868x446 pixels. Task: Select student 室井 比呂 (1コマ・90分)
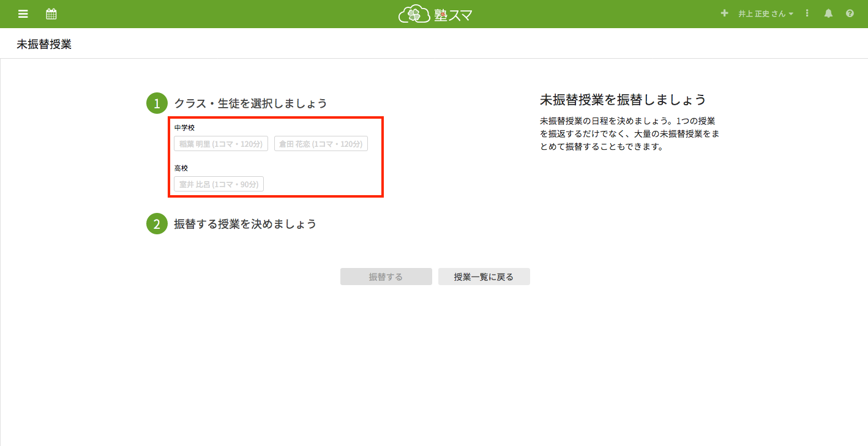(219, 184)
